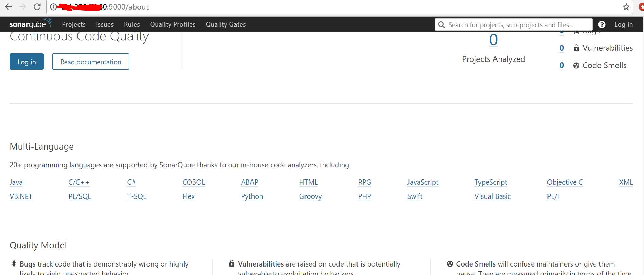
Task: Click the Code Smells label text
Action: [604, 65]
